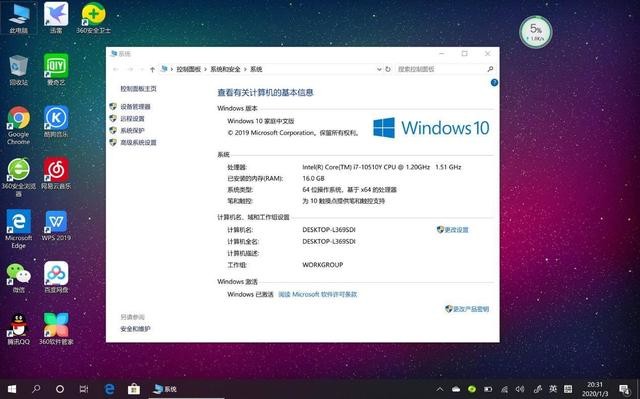Select computer name DESKTOP-L369SDI

(329, 230)
